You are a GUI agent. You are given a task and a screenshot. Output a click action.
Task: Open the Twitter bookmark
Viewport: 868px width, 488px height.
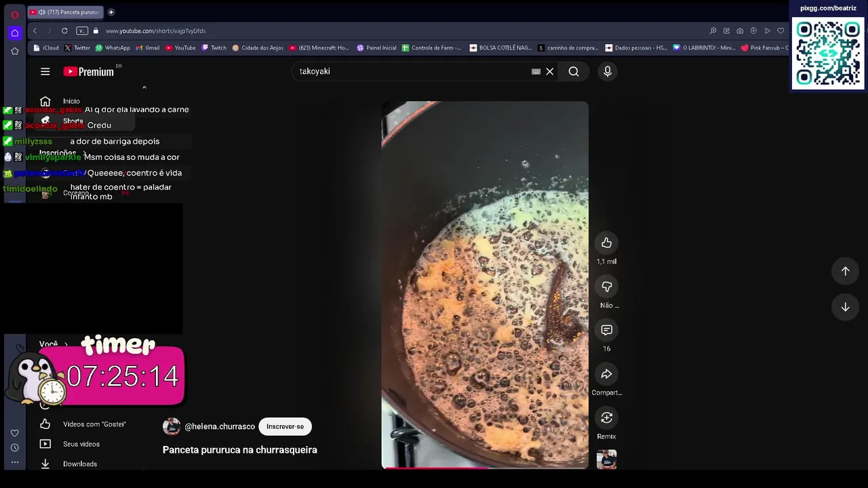77,48
